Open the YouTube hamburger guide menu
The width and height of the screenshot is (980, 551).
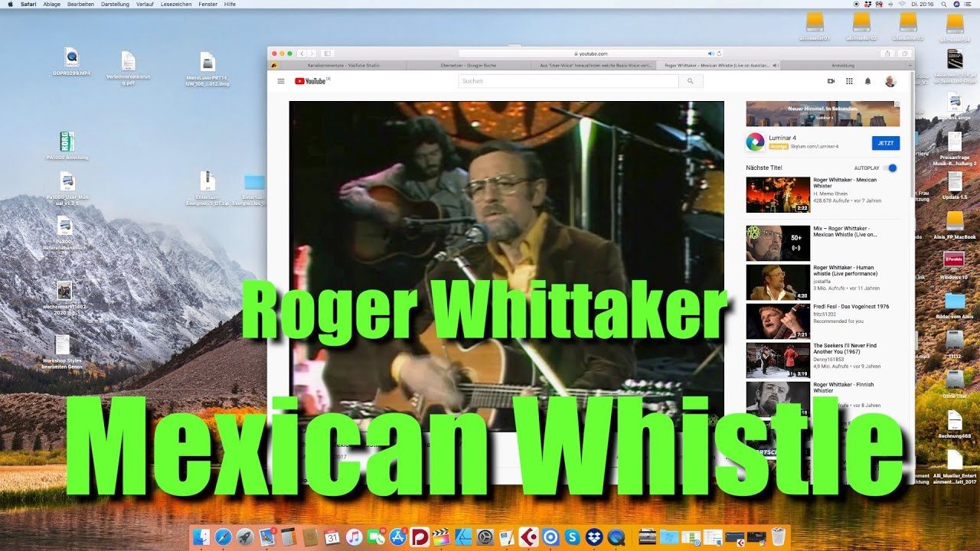[280, 81]
